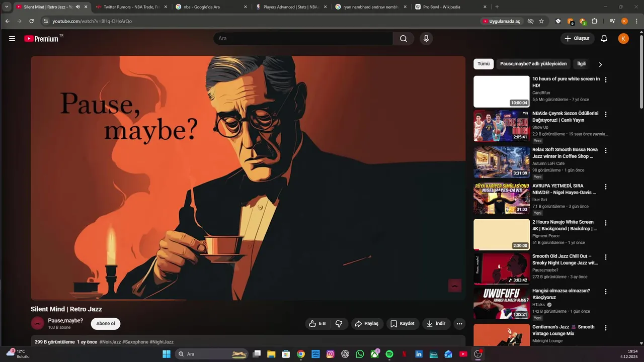Open a new browser tab with plus
This screenshot has width=644, height=362.
point(497,7)
